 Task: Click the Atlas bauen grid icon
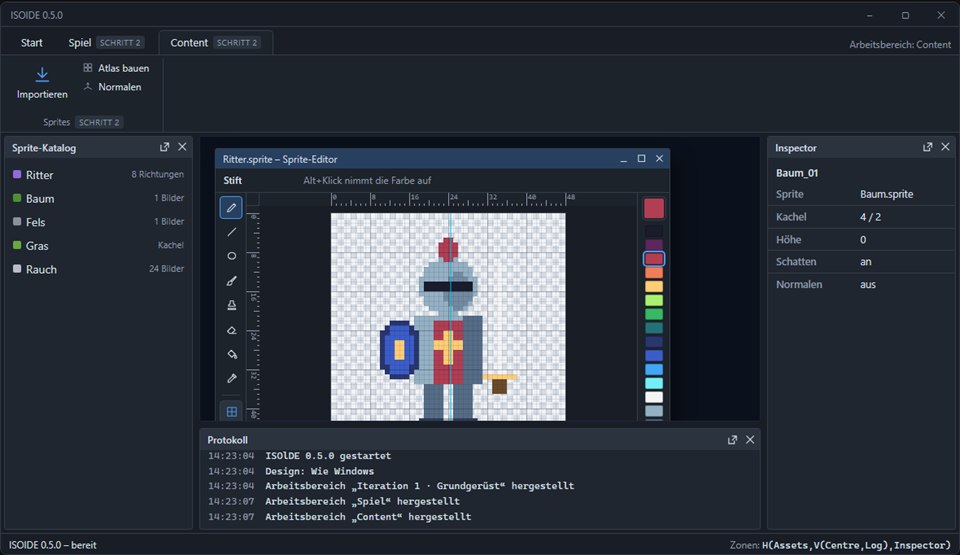tap(88, 68)
